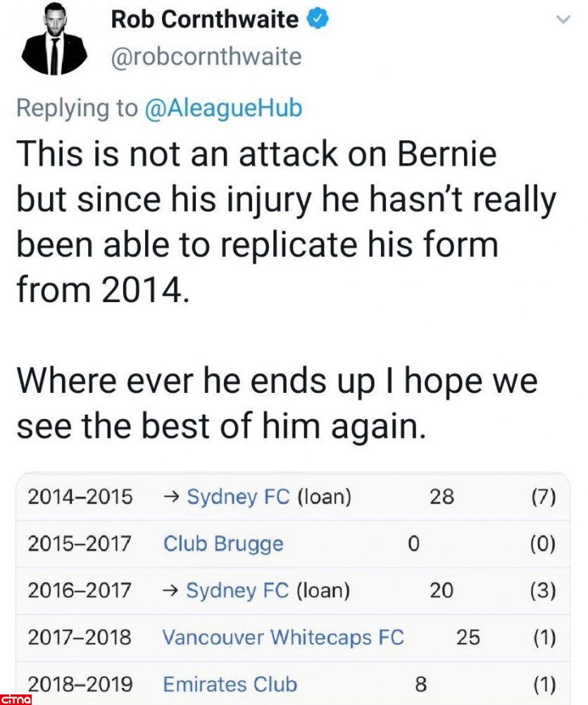
Task: Open the Emirates Club link
Action: point(230,684)
